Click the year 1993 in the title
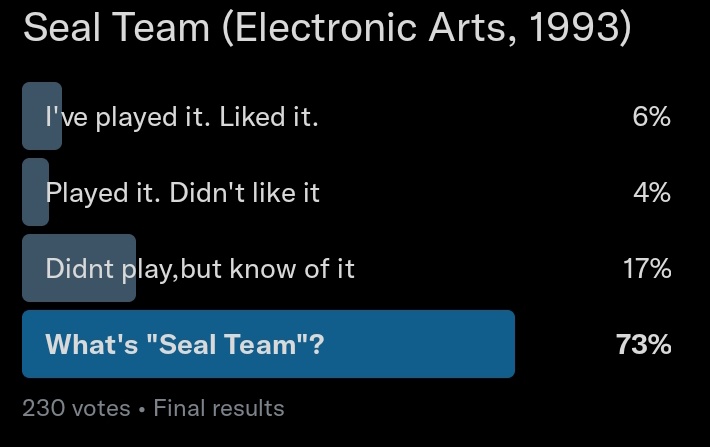 [x=574, y=28]
